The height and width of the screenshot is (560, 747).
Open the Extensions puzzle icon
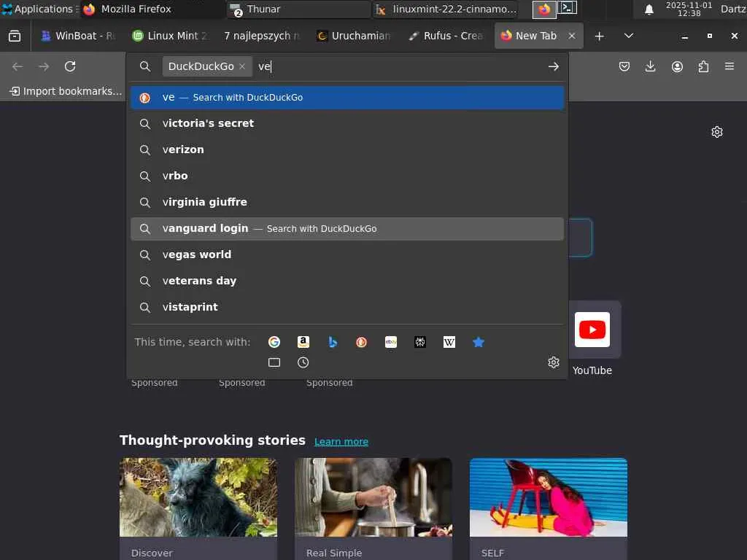coord(703,66)
